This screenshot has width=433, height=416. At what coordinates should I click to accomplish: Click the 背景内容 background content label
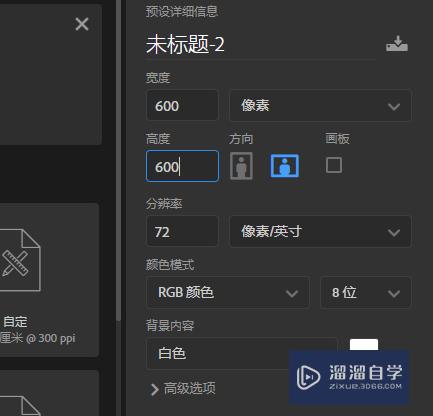[170, 325]
